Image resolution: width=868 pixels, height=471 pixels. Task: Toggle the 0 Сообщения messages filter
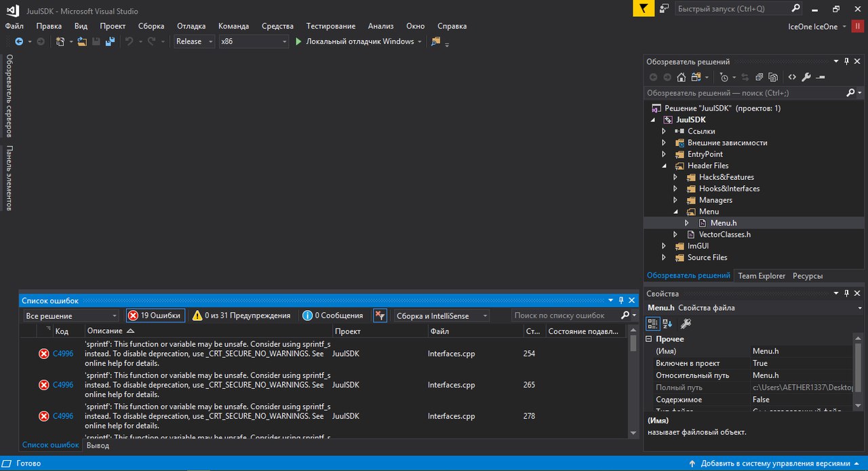[x=332, y=316]
